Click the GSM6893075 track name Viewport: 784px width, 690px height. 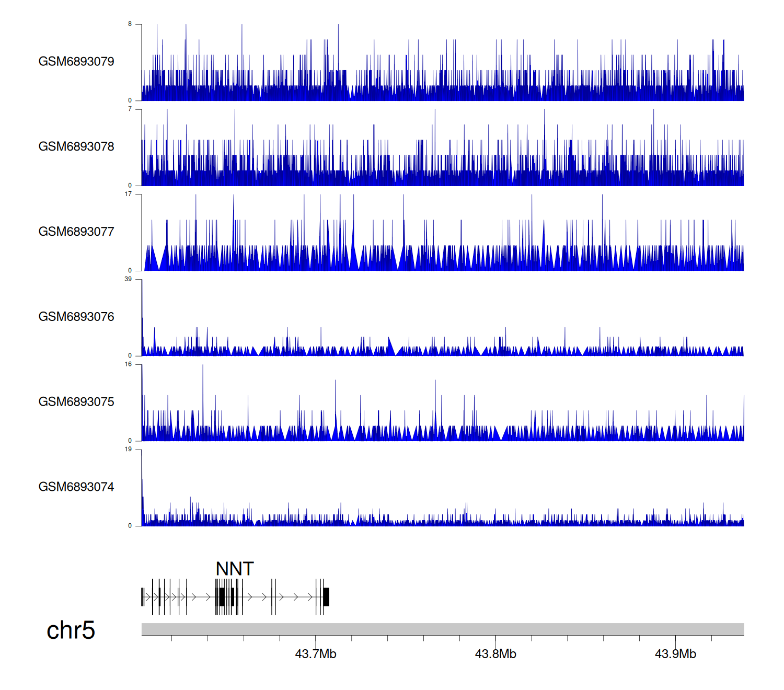[76, 402]
